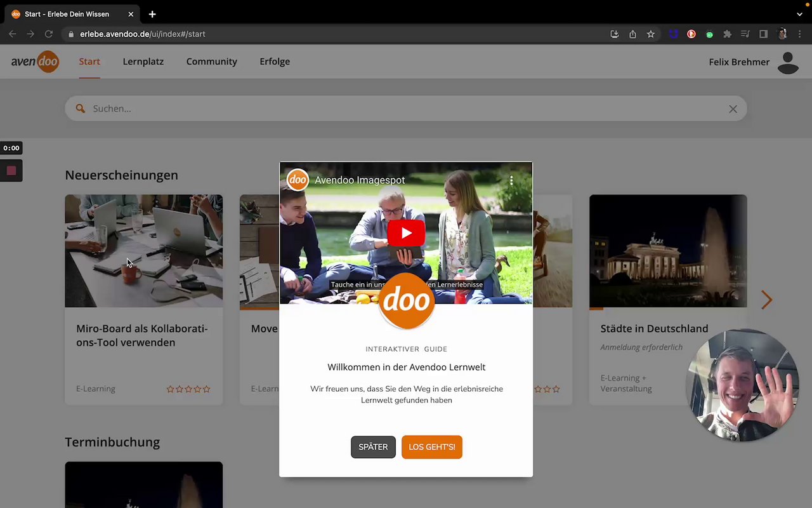Open the media controls icon in toolbar
The width and height of the screenshot is (812, 508).
(745, 34)
